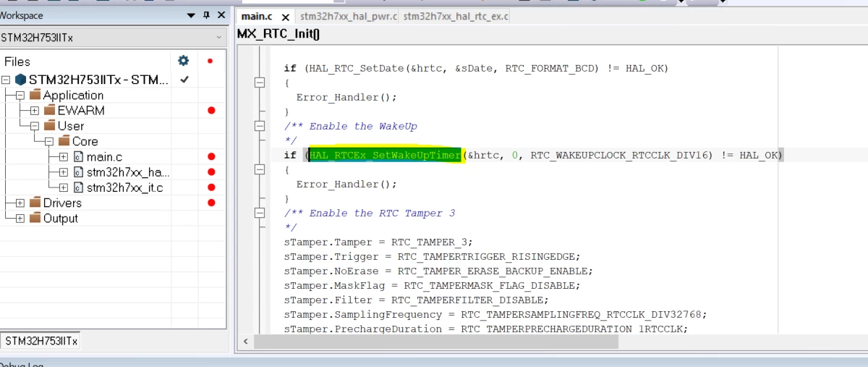Pin the Workspace panel

(x=206, y=15)
